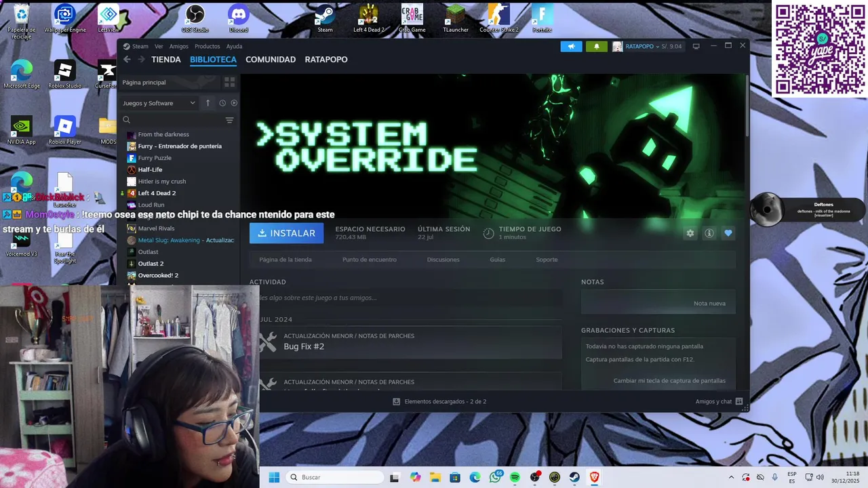Click Windows Start button on taskbar
The height and width of the screenshot is (488, 868).
274,477
